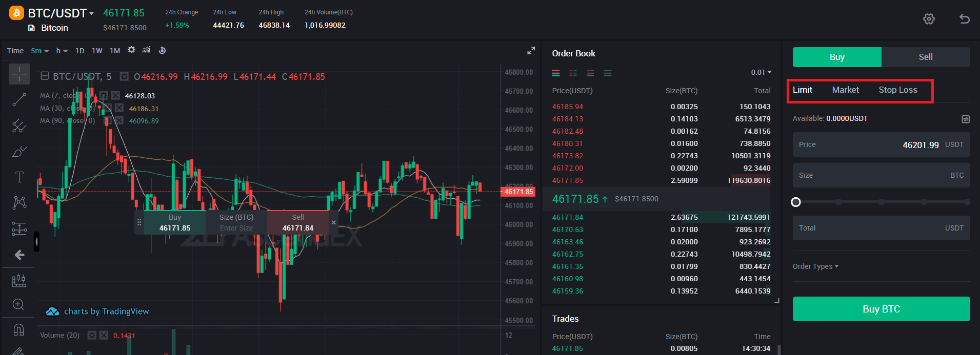
Task: Expand the Order Types dropdown
Action: (x=815, y=266)
